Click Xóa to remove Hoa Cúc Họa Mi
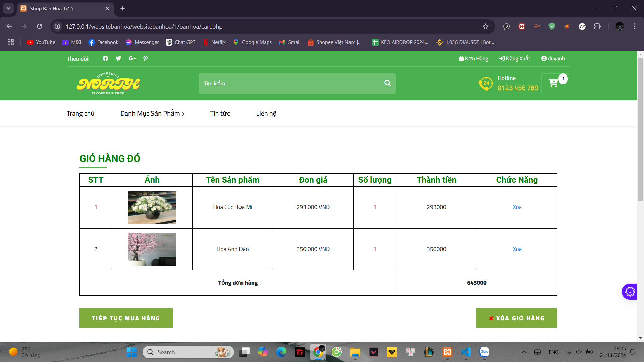The width and height of the screenshot is (644, 362). [x=517, y=207]
